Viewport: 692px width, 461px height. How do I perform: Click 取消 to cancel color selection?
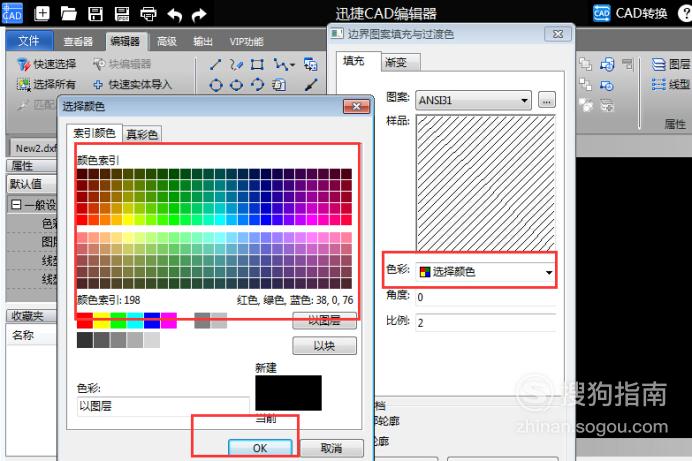pos(331,448)
